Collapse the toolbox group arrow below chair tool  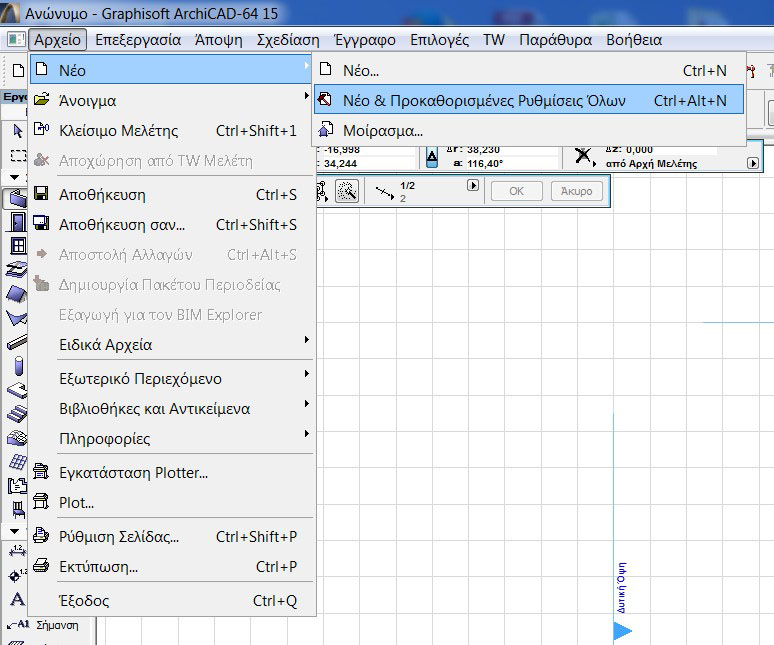(15, 531)
